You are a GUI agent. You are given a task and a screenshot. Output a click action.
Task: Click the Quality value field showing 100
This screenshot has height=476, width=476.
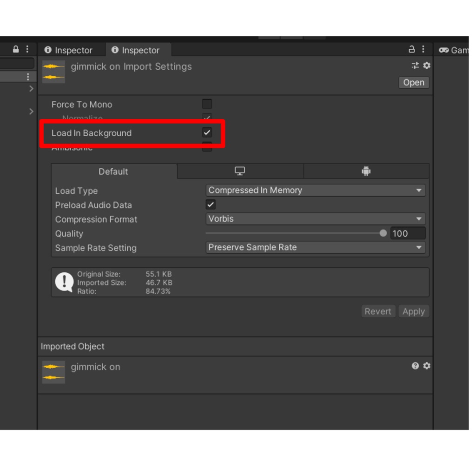(408, 233)
